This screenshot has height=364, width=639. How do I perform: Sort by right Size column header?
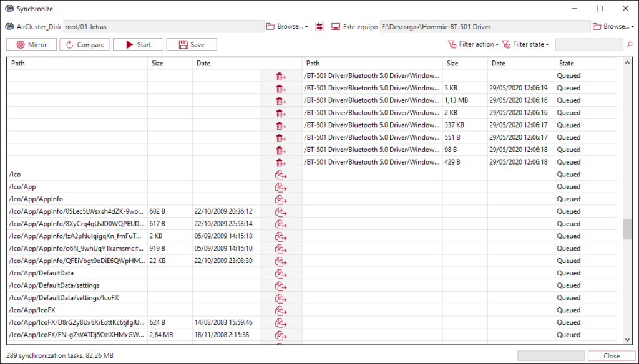(465, 63)
